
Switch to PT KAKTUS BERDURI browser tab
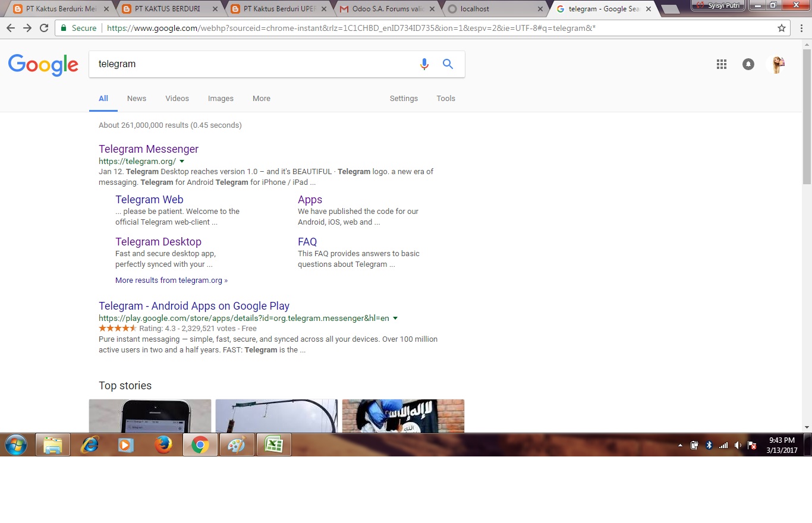tap(166, 9)
